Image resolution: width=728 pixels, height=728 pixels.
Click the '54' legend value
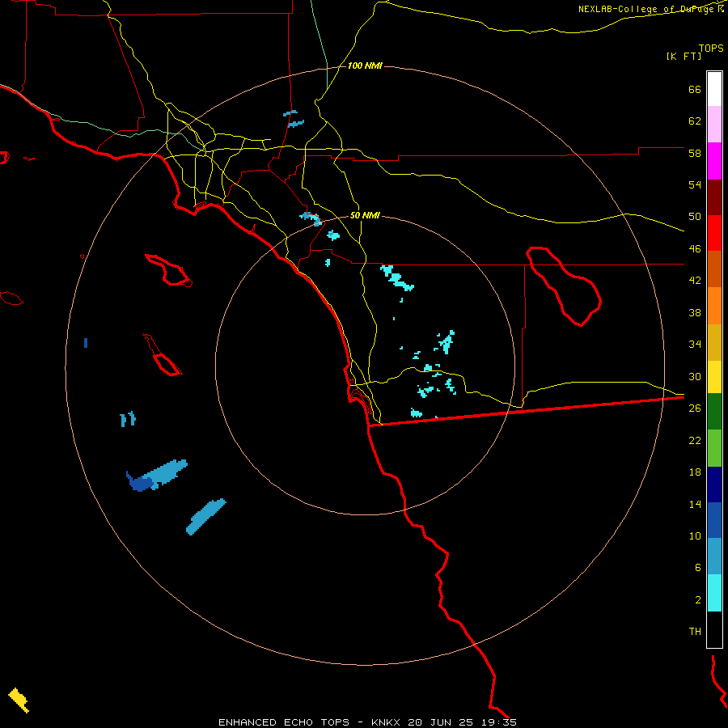pyautogui.click(x=695, y=184)
